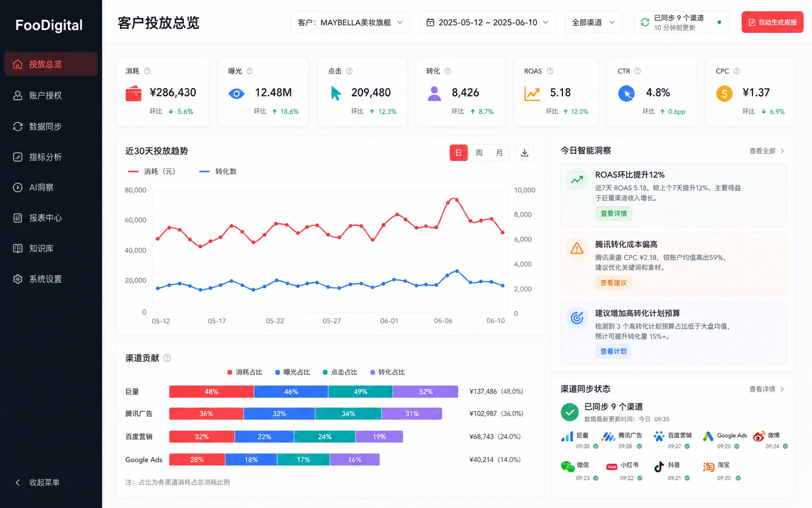Open the 客户 MAYBELLA美妆旗舰 dropdown

(350, 22)
